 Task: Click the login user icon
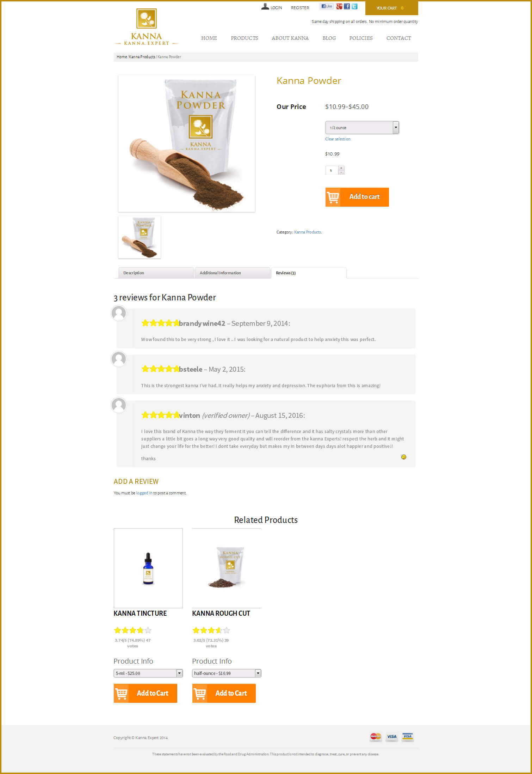coord(265,6)
